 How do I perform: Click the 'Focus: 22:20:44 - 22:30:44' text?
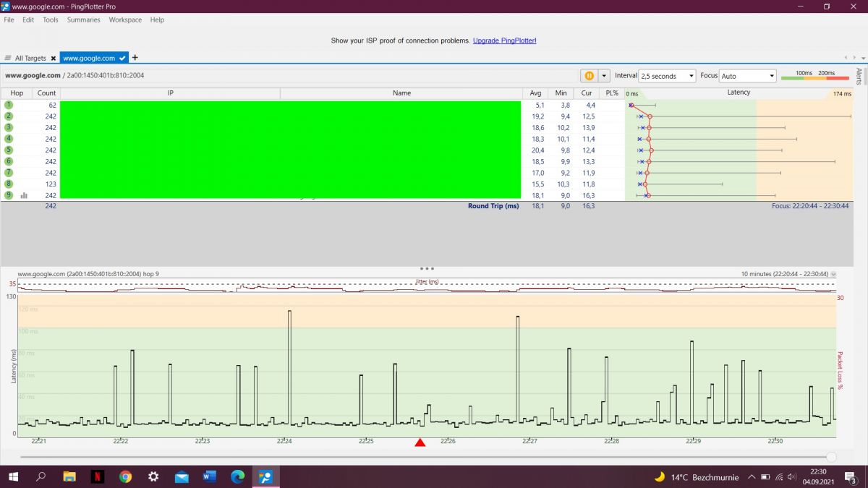pyautogui.click(x=810, y=206)
